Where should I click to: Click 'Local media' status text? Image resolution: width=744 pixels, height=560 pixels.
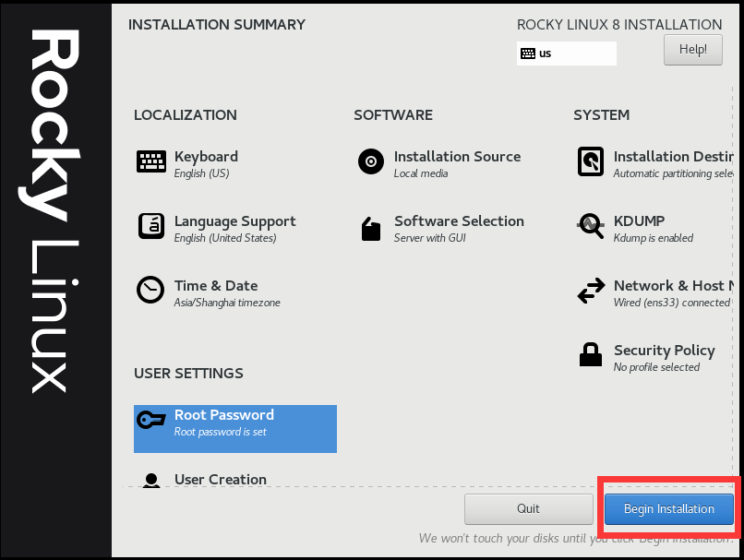[x=421, y=173]
